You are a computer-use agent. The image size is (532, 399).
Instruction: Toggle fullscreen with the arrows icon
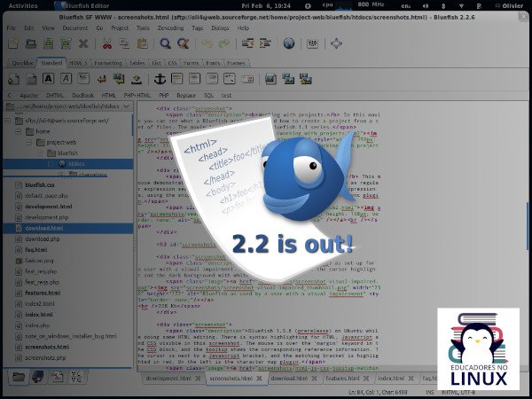pos(336,43)
